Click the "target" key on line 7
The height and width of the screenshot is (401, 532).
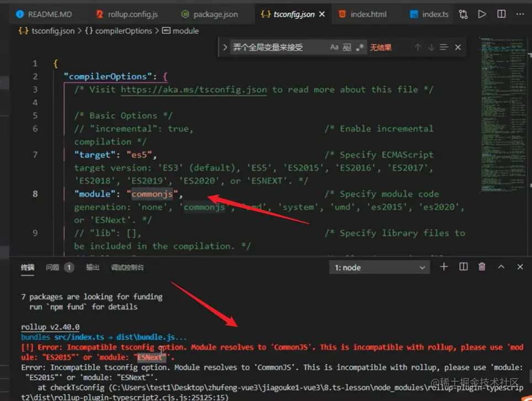[95, 155]
